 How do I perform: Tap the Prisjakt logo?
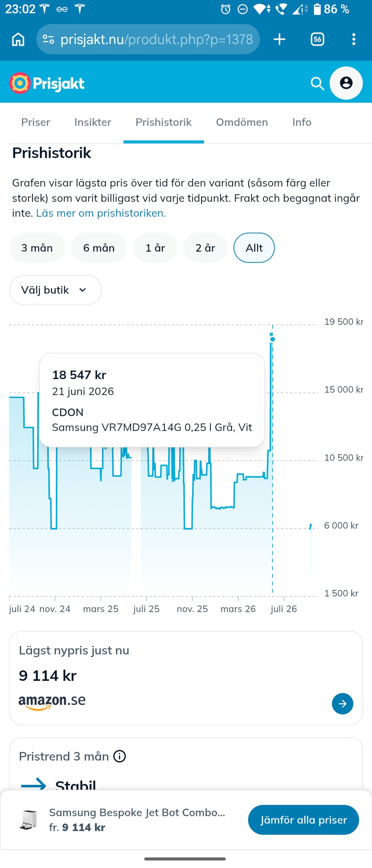pos(47,83)
